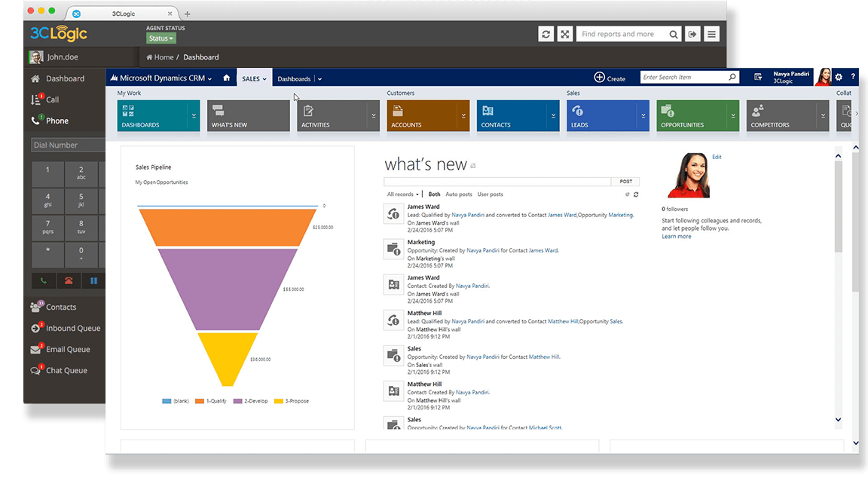Click the search magnifier in 3CLogic search box
The width and height of the screenshot is (868, 493).
pyautogui.click(x=673, y=35)
